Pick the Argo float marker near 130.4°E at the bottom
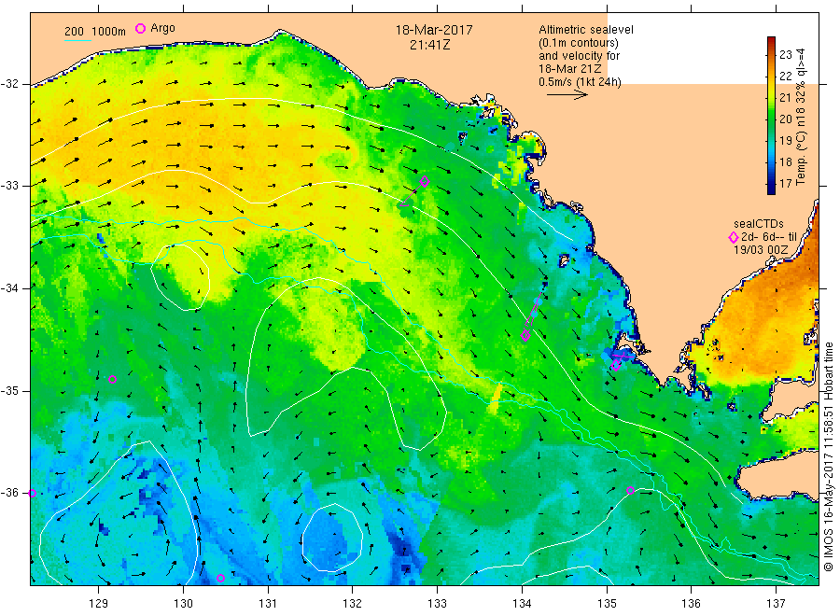This screenshot has width=840, height=616. [x=220, y=578]
